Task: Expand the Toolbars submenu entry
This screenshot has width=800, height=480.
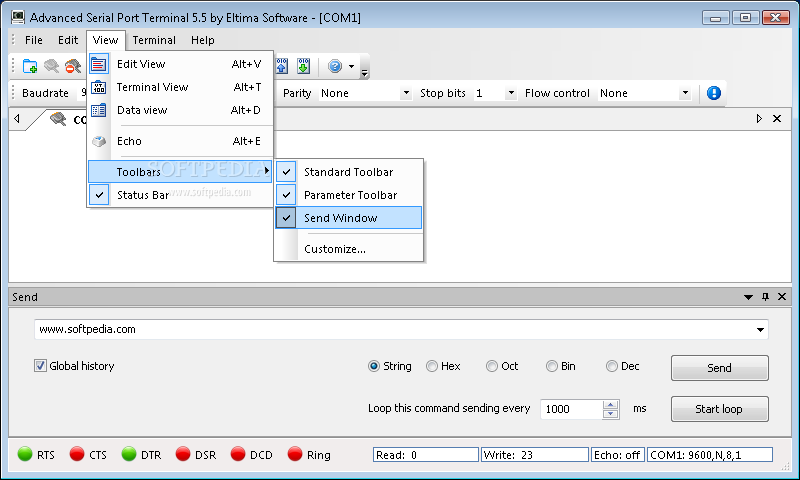Action: click(x=180, y=171)
